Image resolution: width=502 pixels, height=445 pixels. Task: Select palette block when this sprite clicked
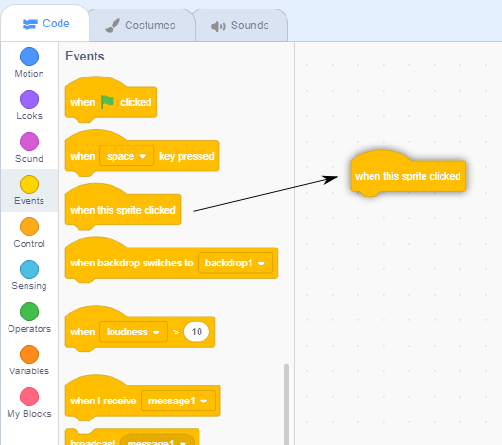coord(123,207)
